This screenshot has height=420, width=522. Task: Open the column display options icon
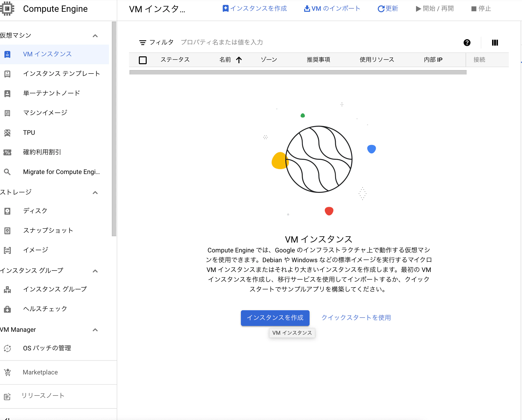[x=495, y=43]
